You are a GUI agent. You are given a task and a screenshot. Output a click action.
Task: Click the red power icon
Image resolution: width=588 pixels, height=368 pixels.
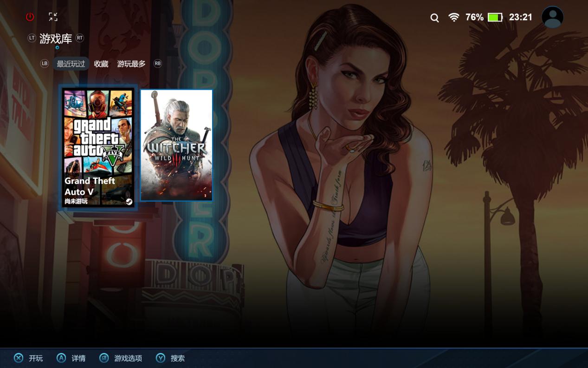(30, 17)
